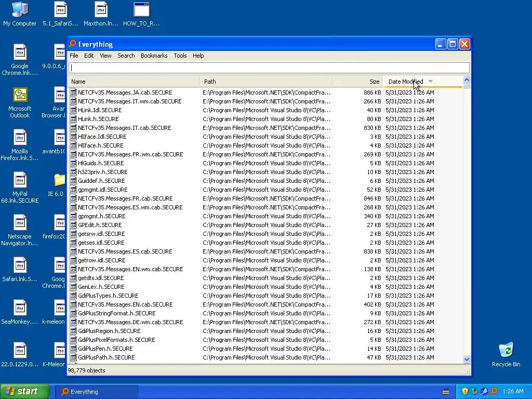Click the Everything magnifier tray icon
This screenshot has width=532, height=399.
coord(494,391)
